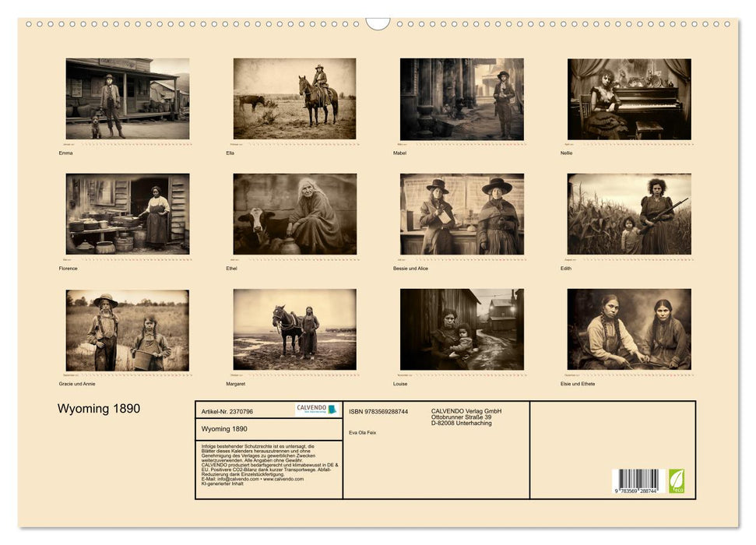
Task: Click the calendar hanger notch
Action: pos(378,23)
